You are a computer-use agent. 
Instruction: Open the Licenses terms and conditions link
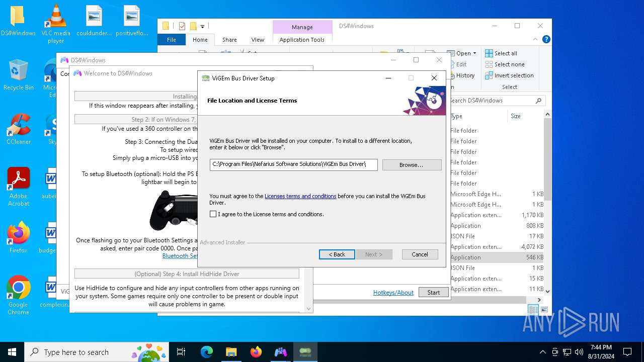point(300,196)
